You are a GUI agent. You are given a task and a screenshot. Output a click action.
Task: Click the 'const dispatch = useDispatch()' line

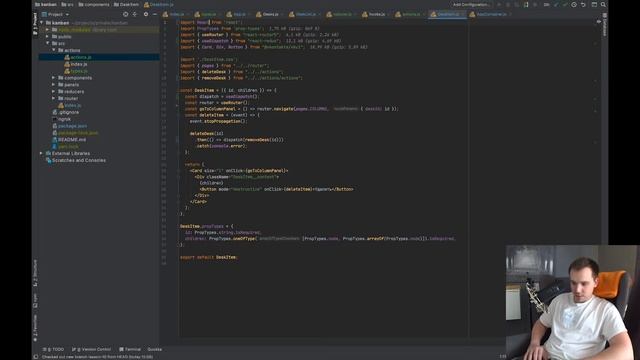click(222, 96)
